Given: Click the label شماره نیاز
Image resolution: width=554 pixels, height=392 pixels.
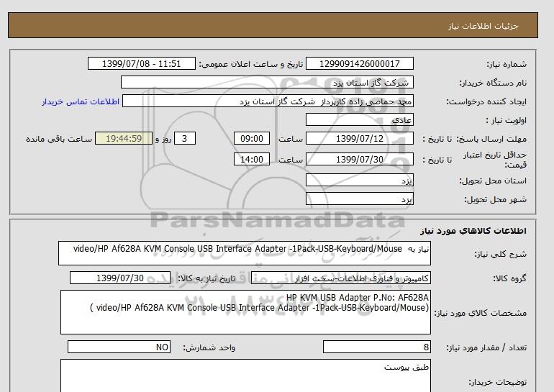Looking at the screenshot, I should click(507, 64).
